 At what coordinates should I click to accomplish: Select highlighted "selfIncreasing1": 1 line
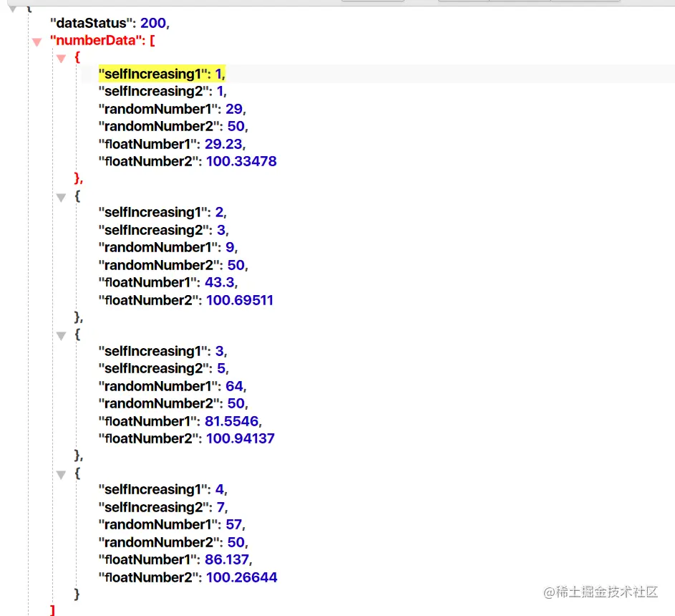click(x=162, y=74)
